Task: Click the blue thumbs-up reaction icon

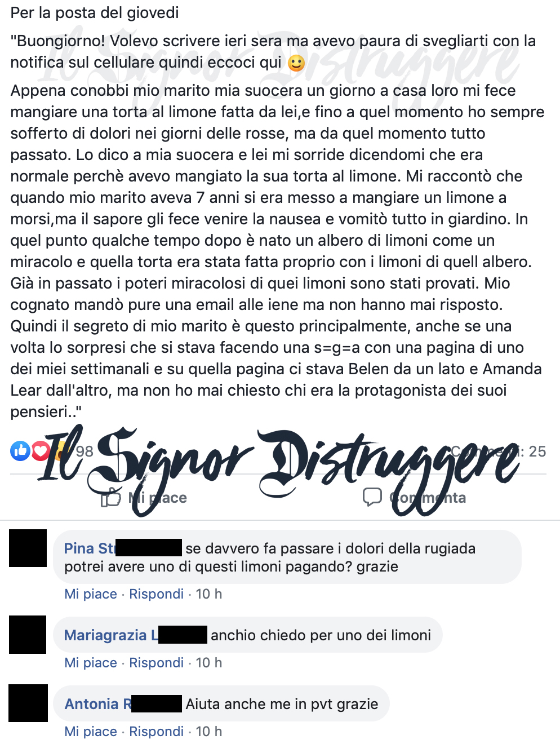Action: coord(20,451)
